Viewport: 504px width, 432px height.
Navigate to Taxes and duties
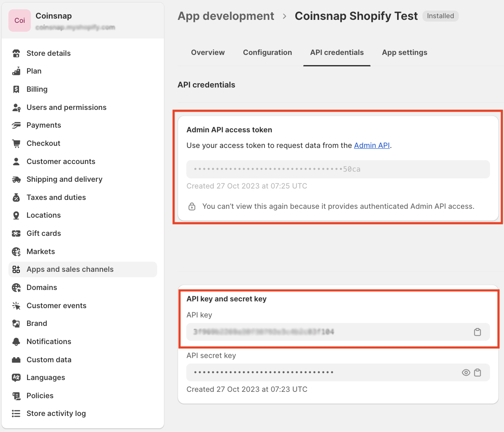[56, 197]
